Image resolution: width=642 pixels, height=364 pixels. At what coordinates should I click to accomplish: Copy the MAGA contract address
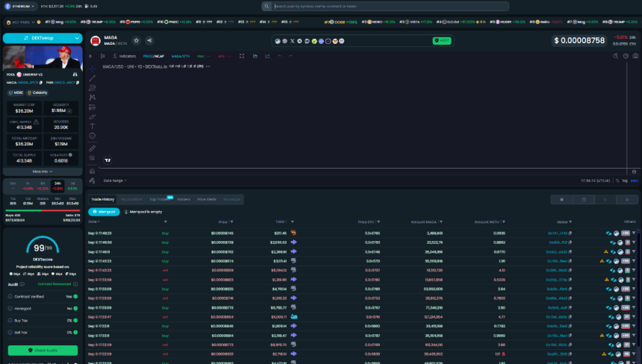(x=41, y=83)
